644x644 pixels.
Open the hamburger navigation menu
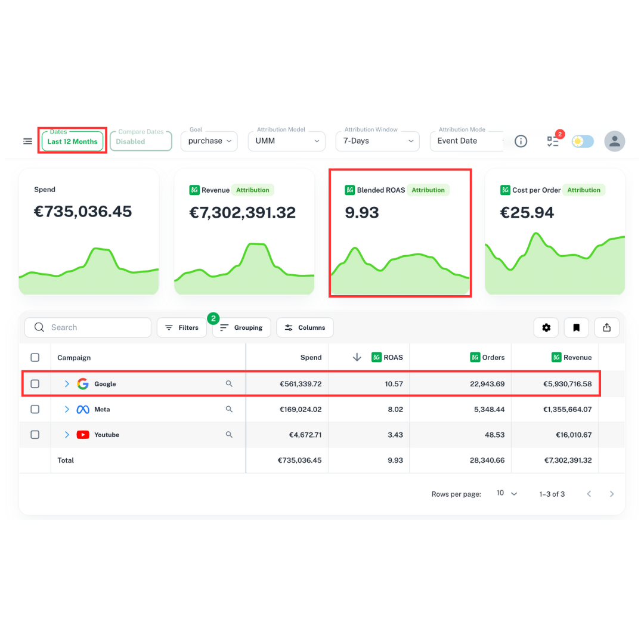click(27, 141)
